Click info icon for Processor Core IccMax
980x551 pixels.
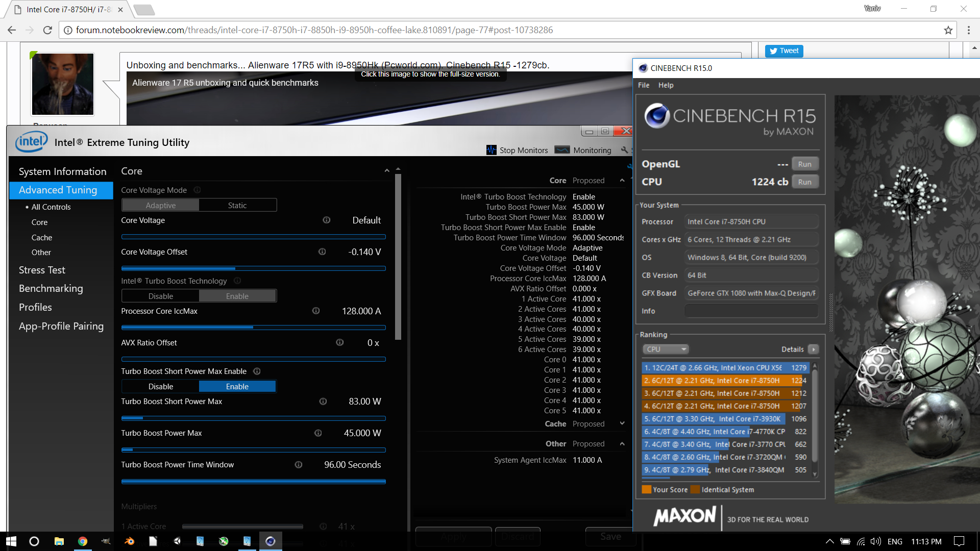(316, 311)
